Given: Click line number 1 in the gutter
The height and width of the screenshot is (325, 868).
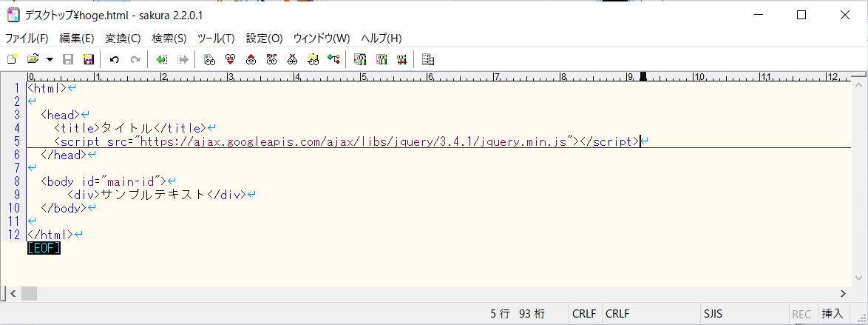Looking at the screenshot, I should (x=17, y=87).
